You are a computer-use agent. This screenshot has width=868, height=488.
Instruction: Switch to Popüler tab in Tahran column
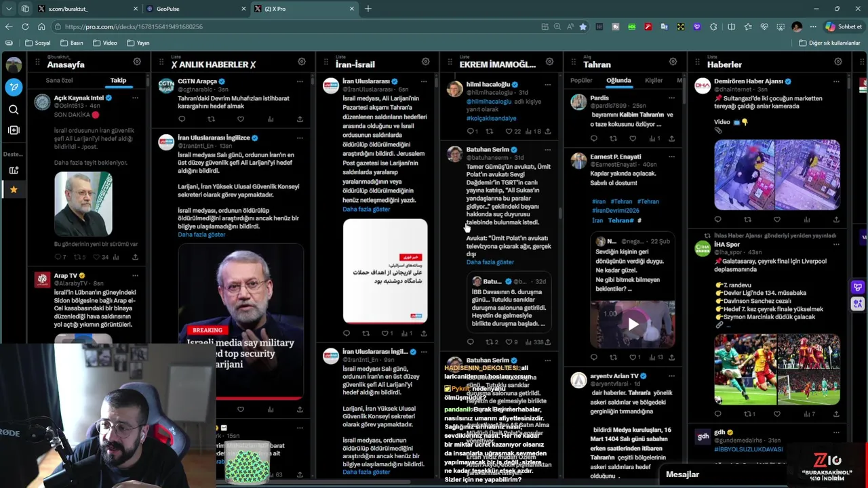pos(581,80)
